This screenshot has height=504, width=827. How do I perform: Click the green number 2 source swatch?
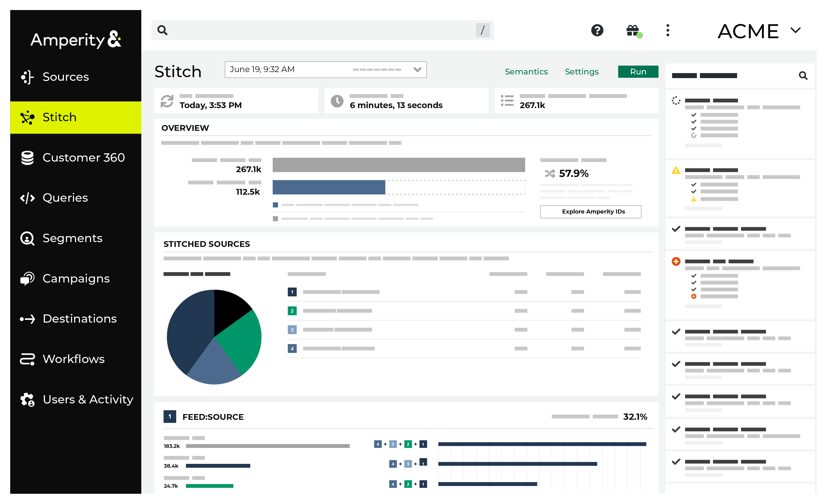[292, 311]
